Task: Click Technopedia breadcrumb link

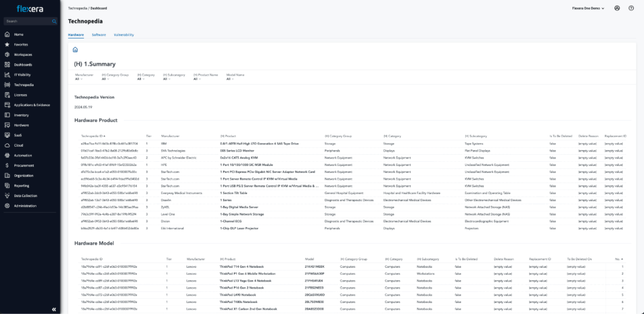Action: point(77,8)
